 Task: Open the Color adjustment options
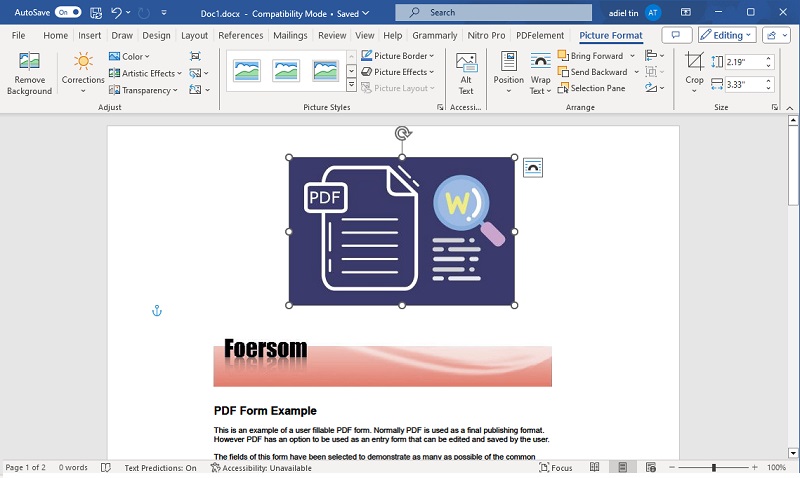129,56
